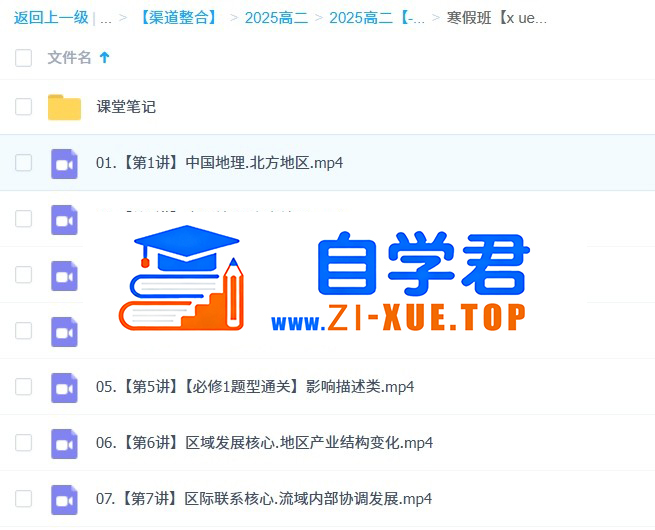Viewport: 655px width, 530px height.
Task: Click video icon of 06.【第6讲】区域发展核心 file
Action: click(x=64, y=444)
